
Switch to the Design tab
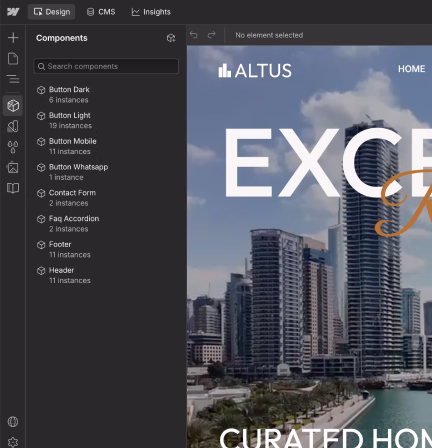click(52, 12)
